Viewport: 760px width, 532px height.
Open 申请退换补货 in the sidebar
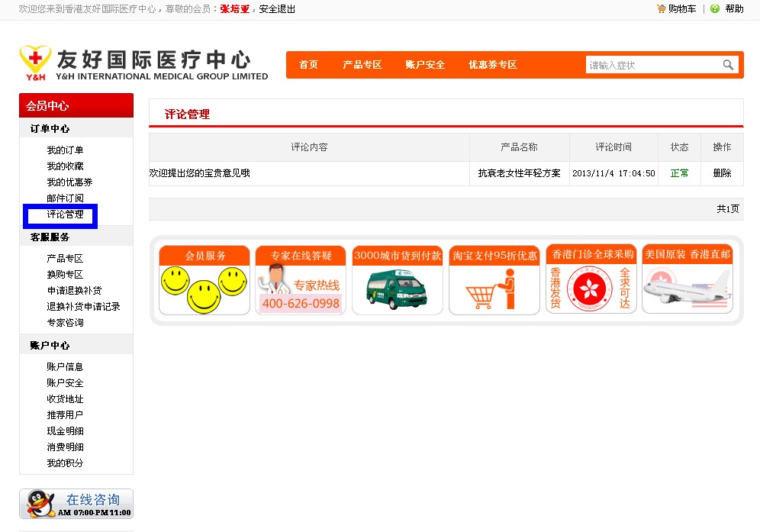click(x=74, y=290)
